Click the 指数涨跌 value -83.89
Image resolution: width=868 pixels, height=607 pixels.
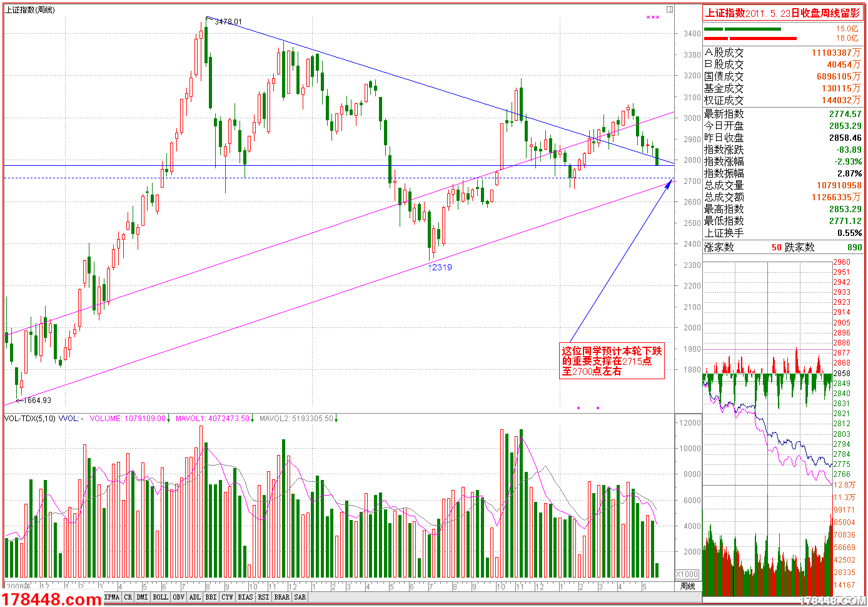[x=849, y=150]
